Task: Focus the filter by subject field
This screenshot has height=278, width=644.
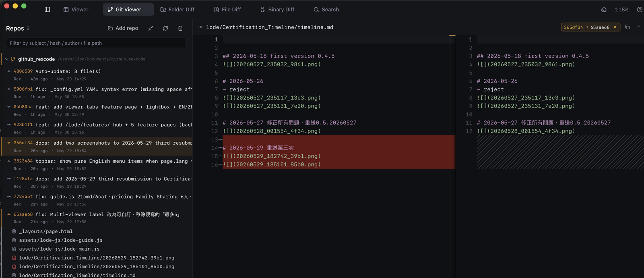Action: [96, 43]
